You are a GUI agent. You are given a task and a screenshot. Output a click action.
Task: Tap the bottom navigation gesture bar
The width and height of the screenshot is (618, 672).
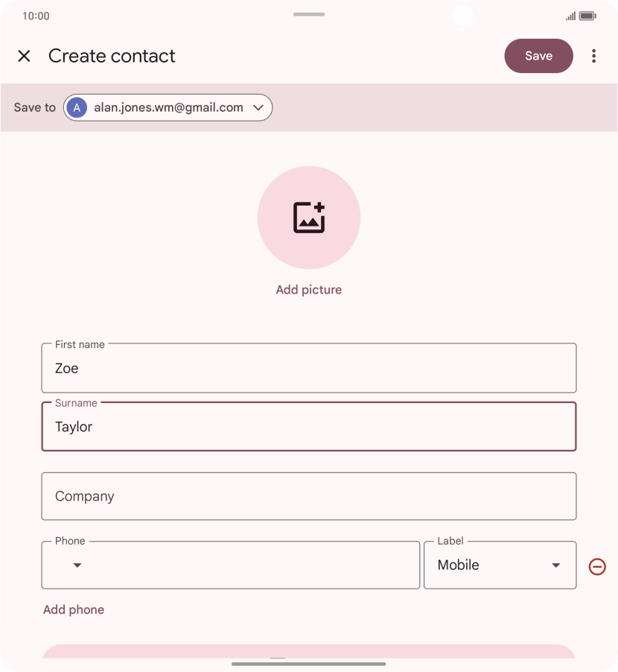[309, 664]
